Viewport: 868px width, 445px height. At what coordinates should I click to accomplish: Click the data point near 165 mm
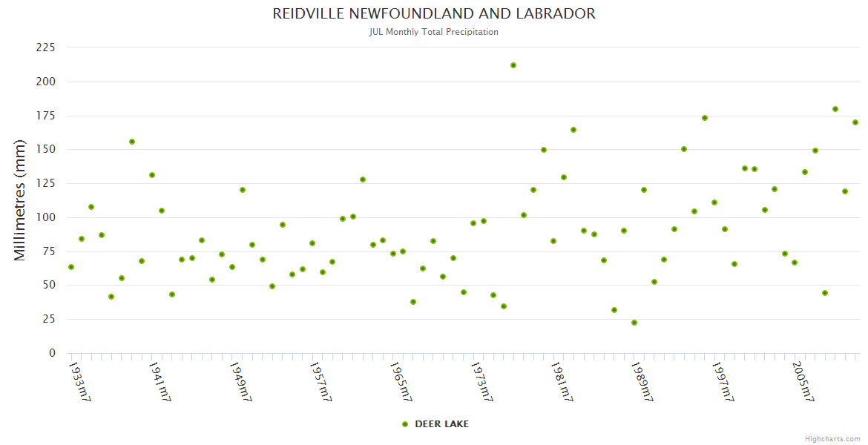[573, 130]
